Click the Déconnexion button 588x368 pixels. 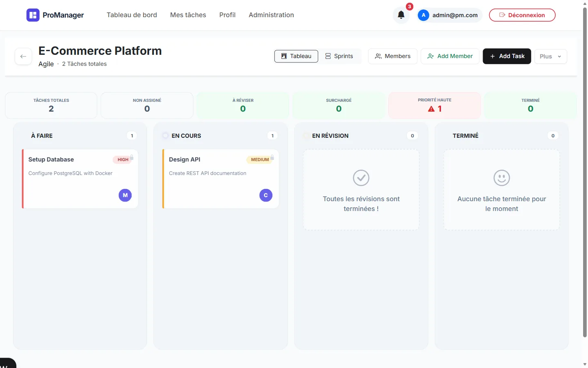[522, 15]
